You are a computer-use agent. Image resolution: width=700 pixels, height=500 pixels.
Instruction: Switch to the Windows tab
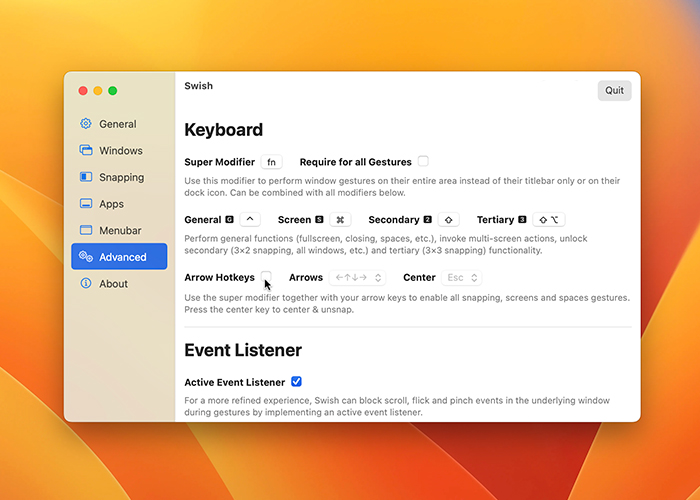(x=119, y=150)
